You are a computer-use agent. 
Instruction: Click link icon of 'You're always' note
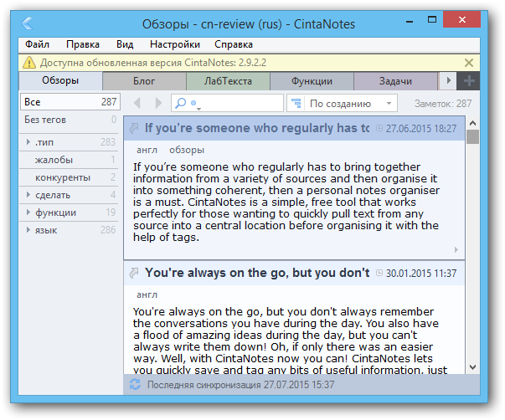(134, 273)
